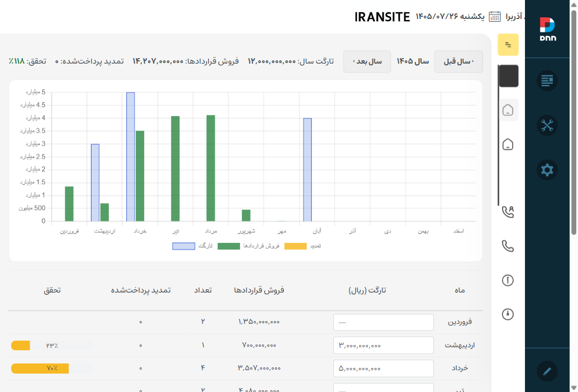Click the فروردین target input field
This screenshot has height=392, width=578.
point(383,322)
